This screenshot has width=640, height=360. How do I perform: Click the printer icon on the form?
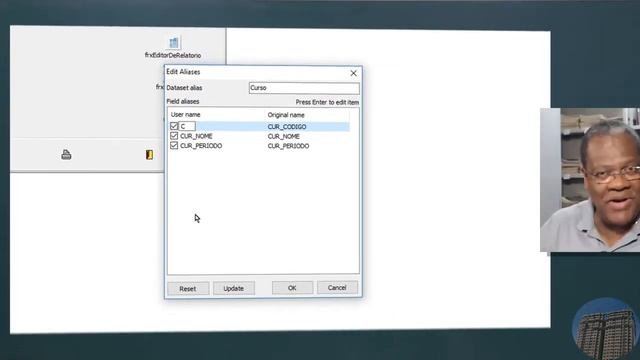pyautogui.click(x=66, y=155)
